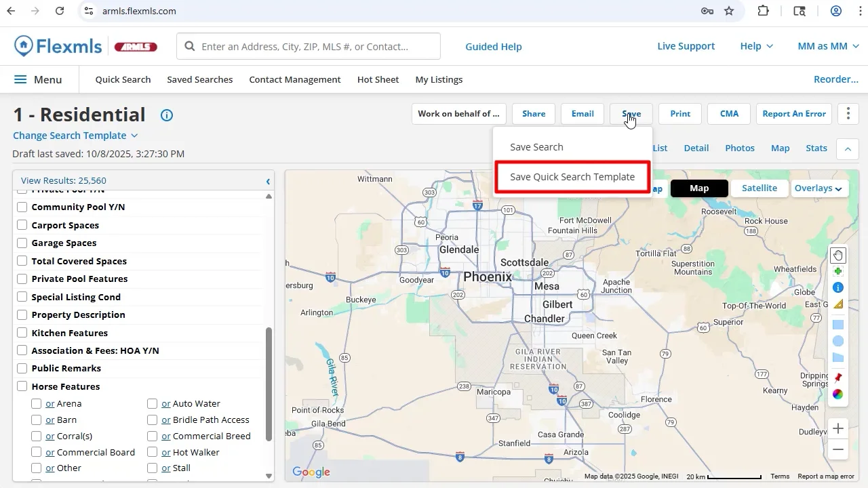Screen dimensions: 868x488
Task: Select the red pushpin map tool
Action: (838, 378)
